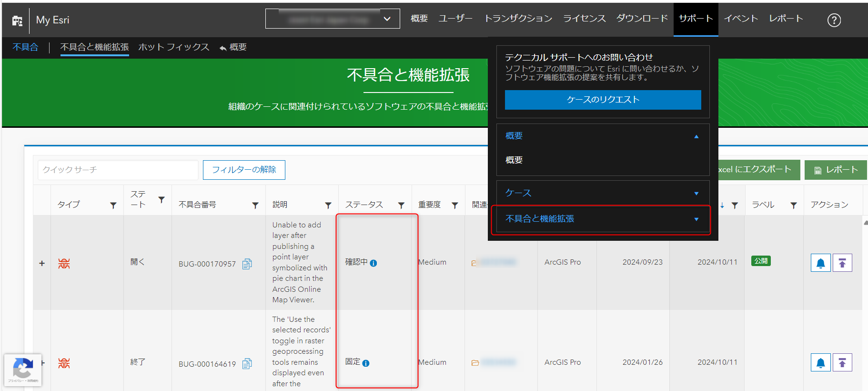Click the folder icon in BUG-000164619 row
Viewport: 868px width, 391px height.
[x=475, y=363]
